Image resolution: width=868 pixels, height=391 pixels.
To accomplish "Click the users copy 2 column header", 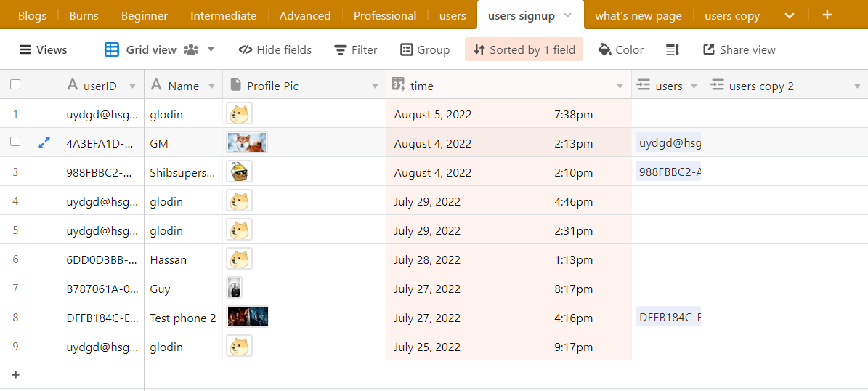I will 786,85.
